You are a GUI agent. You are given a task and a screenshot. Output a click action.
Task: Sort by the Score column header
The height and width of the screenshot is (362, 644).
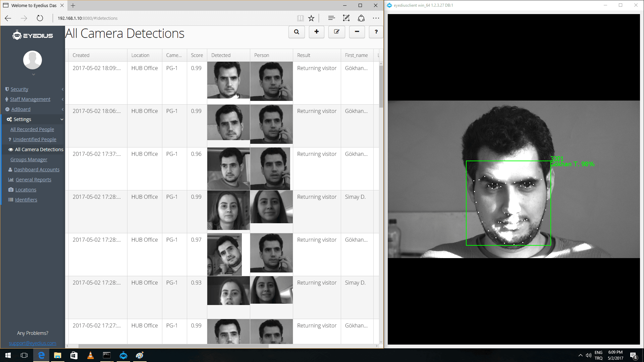pyautogui.click(x=197, y=55)
